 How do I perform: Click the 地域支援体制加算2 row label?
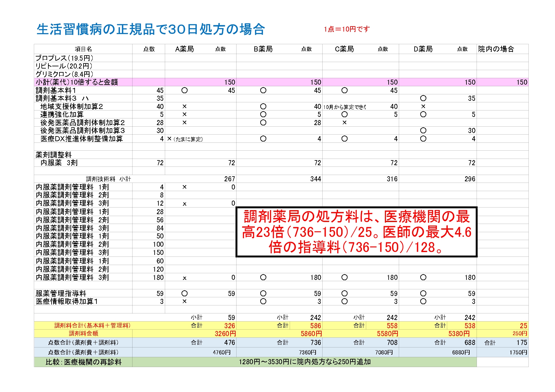pos(72,106)
